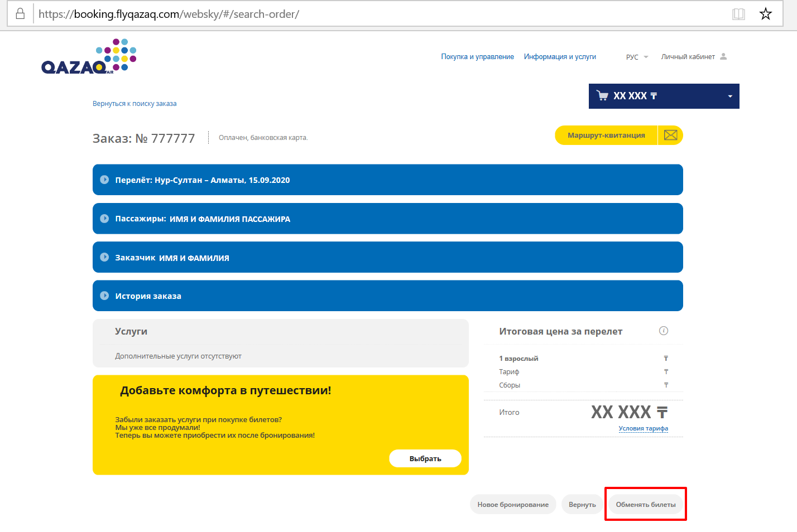Click the envelope email receipt icon
The width and height of the screenshot is (797, 532).
click(x=670, y=135)
